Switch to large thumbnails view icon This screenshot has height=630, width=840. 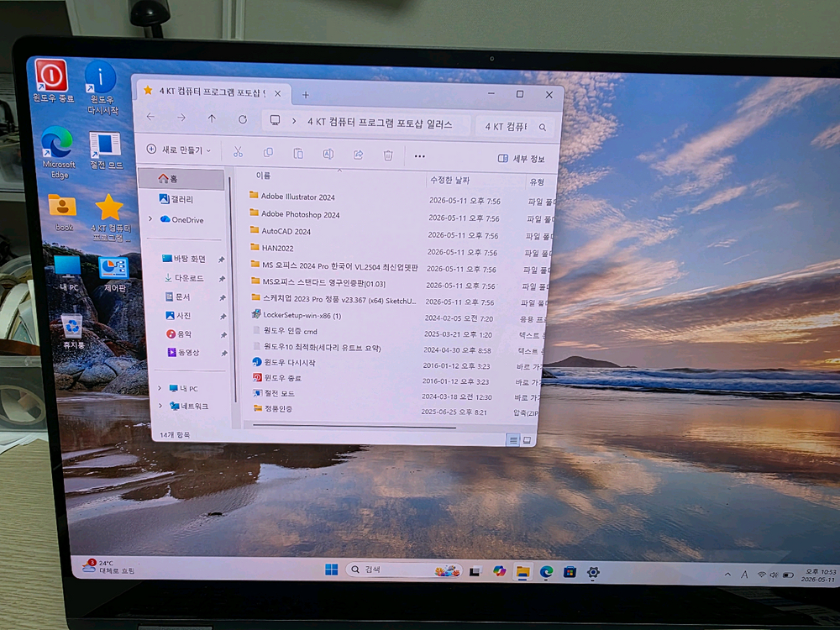click(x=527, y=440)
